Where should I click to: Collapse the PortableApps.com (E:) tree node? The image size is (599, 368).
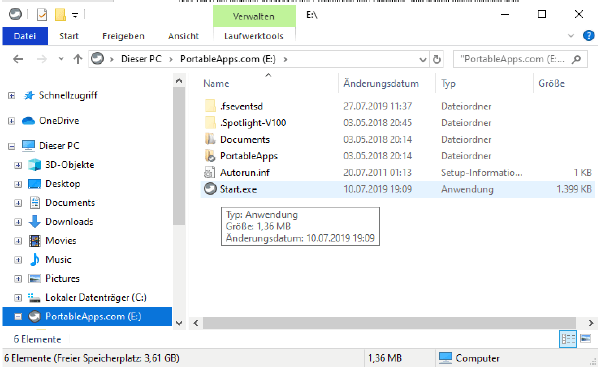[x=18, y=317]
